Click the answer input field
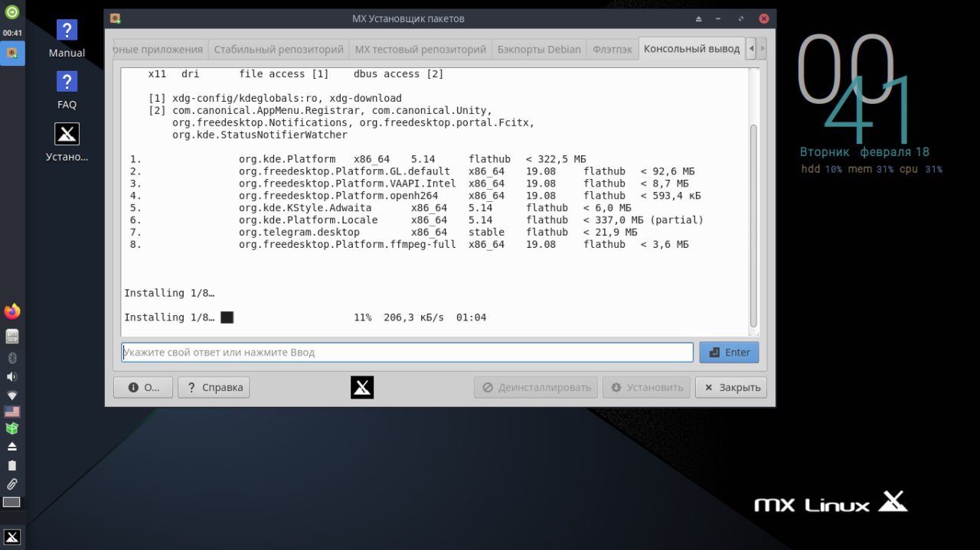The width and height of the screenshot is (980, 550). [x=407, y=352]
